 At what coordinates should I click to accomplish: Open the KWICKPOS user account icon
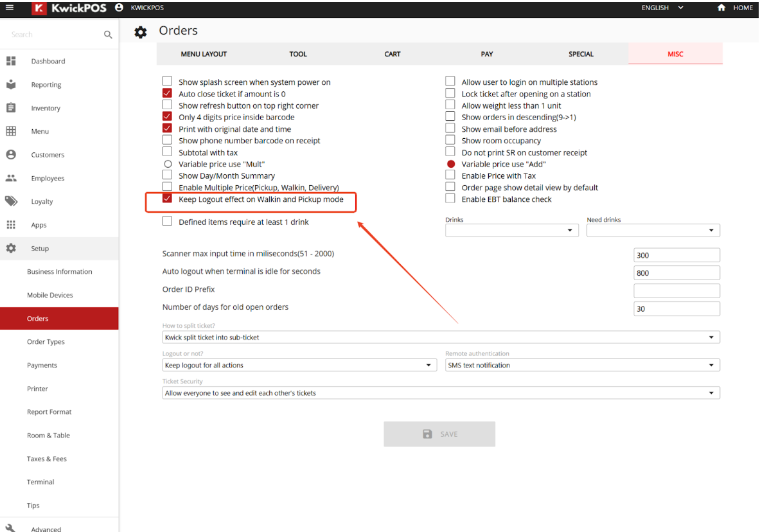119,7
